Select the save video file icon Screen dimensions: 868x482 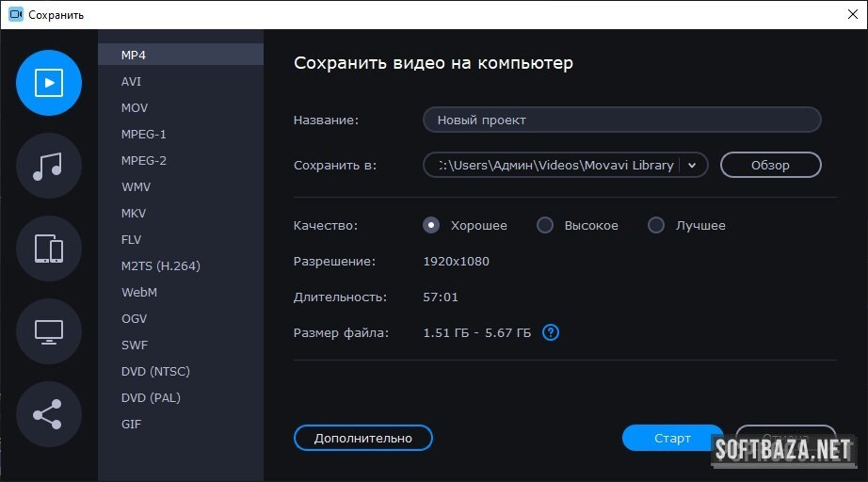[x=49, y=83]
